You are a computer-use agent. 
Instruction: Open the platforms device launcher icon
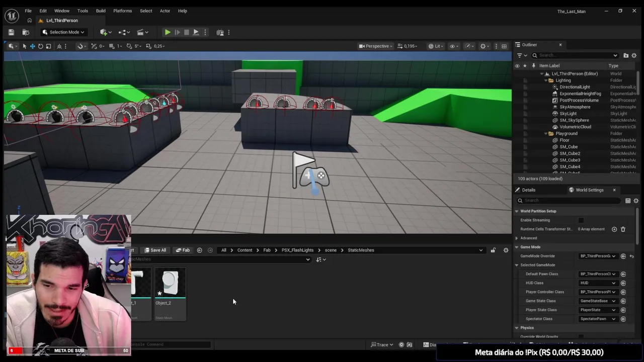(220, 32)
